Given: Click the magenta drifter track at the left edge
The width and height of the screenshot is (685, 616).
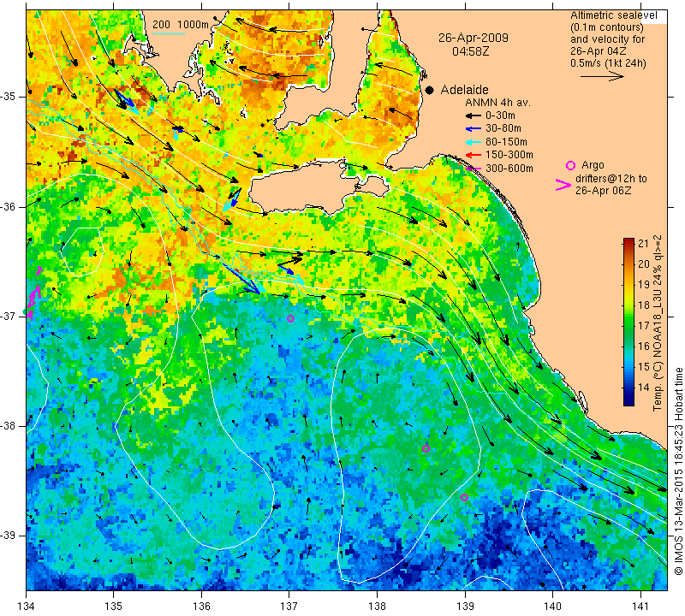Looking at the screenshot, I should click(34, 293).
